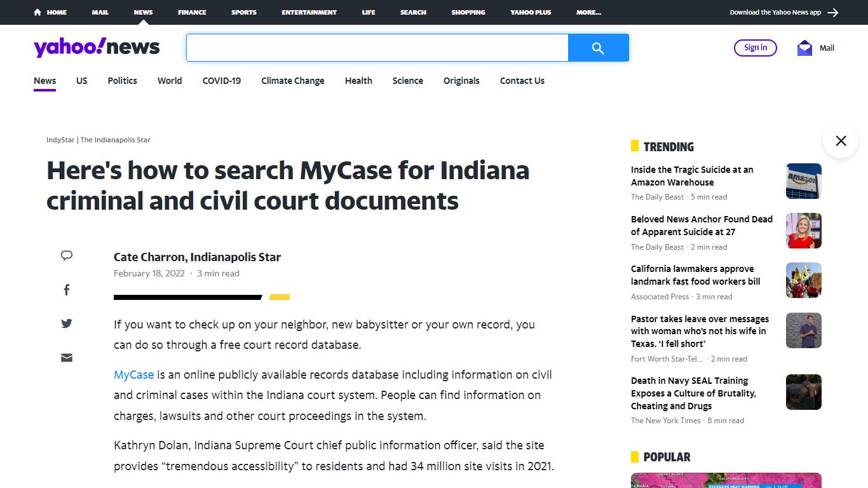Image resolution: width=868 pixels, height=488 pixels.
Task: Open Mail in the top navigation bar
Action: pyautogui.click(x=100, y=12)
